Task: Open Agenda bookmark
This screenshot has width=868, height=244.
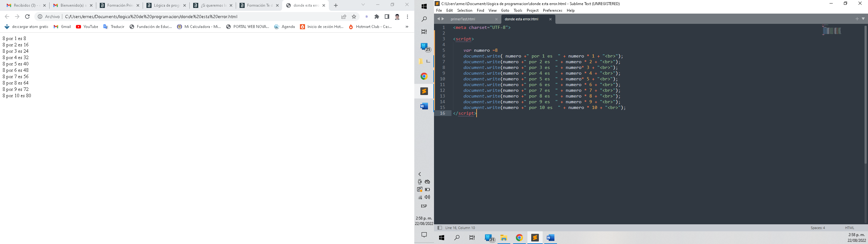Action: pyautogui.click(x=284, y=27)
